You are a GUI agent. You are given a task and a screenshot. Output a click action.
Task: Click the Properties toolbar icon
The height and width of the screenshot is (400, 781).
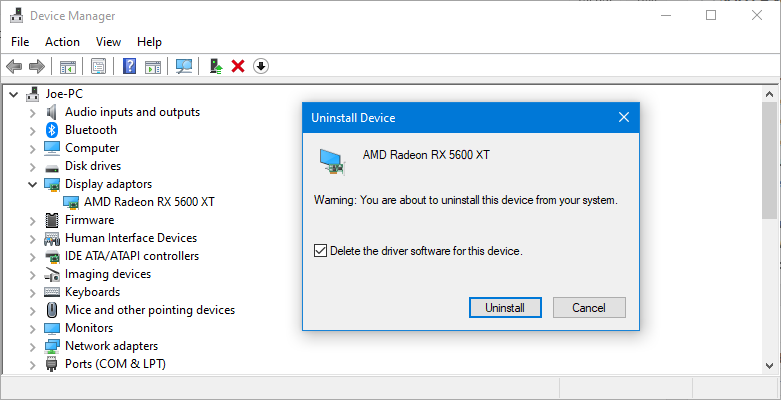point(98,66)
